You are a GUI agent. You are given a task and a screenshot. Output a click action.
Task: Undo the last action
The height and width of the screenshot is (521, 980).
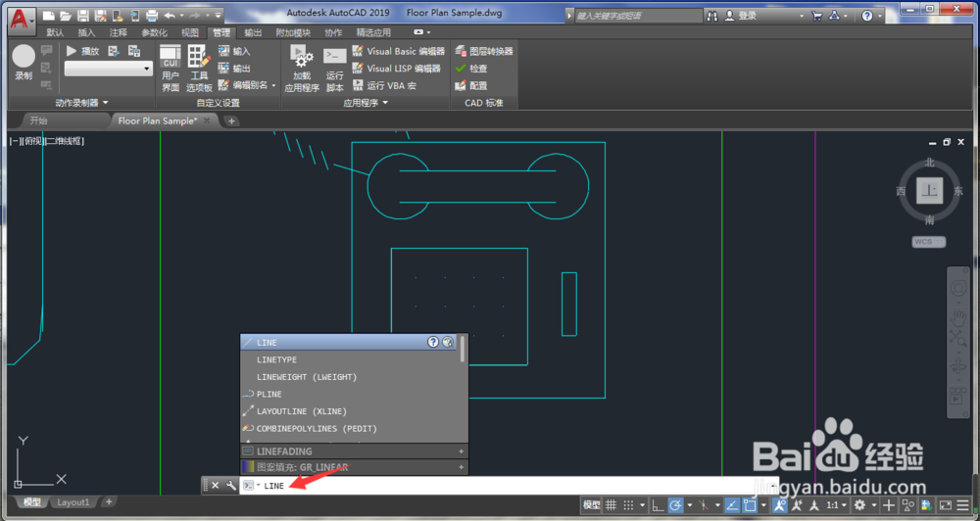(170, 16)
